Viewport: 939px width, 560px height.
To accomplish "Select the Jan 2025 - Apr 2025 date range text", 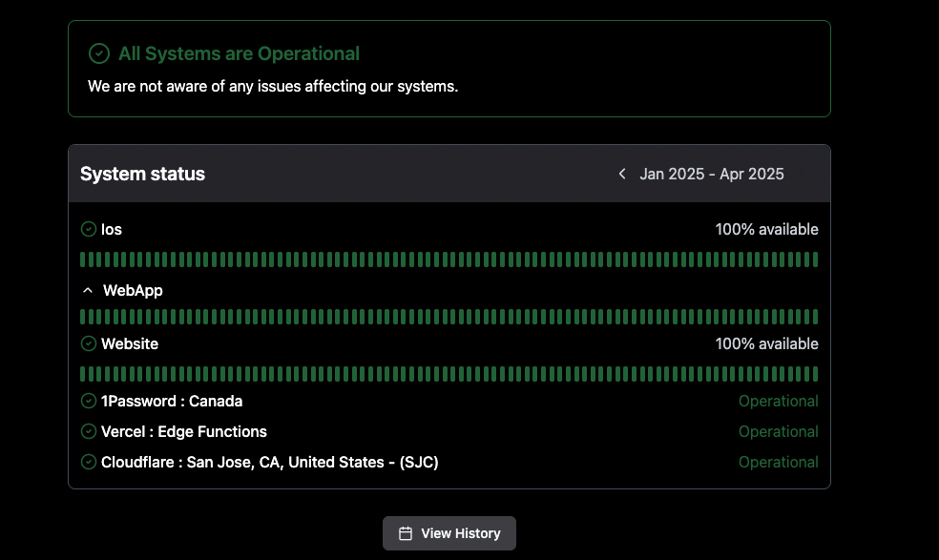I will (712, 174).
